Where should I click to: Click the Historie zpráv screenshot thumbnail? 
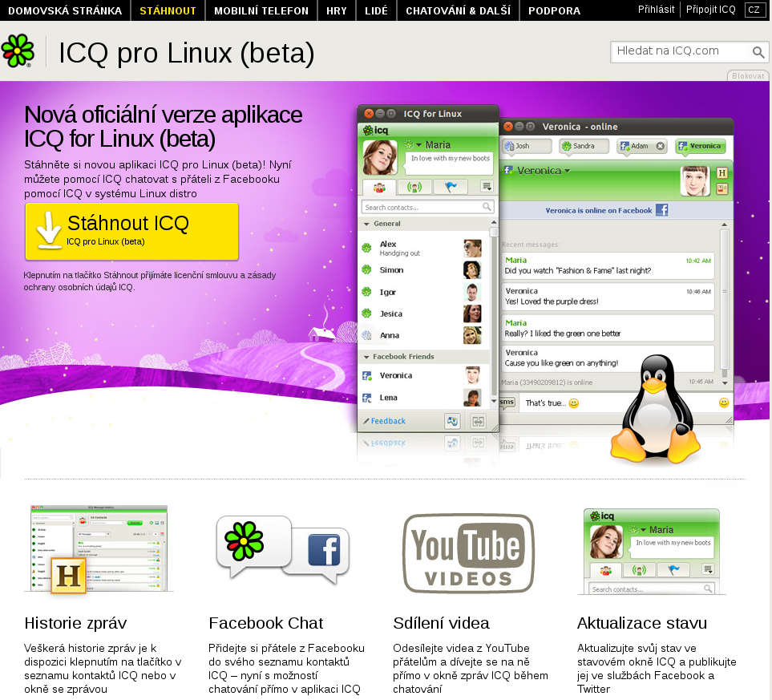99,550
